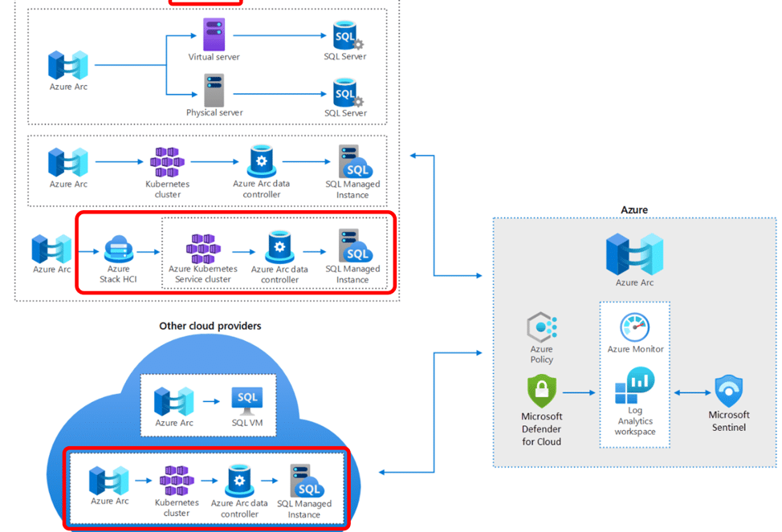This screenshot has height=532, width=782.
Task: Click the "Azure Policy" label text
Action: (542, 354)
